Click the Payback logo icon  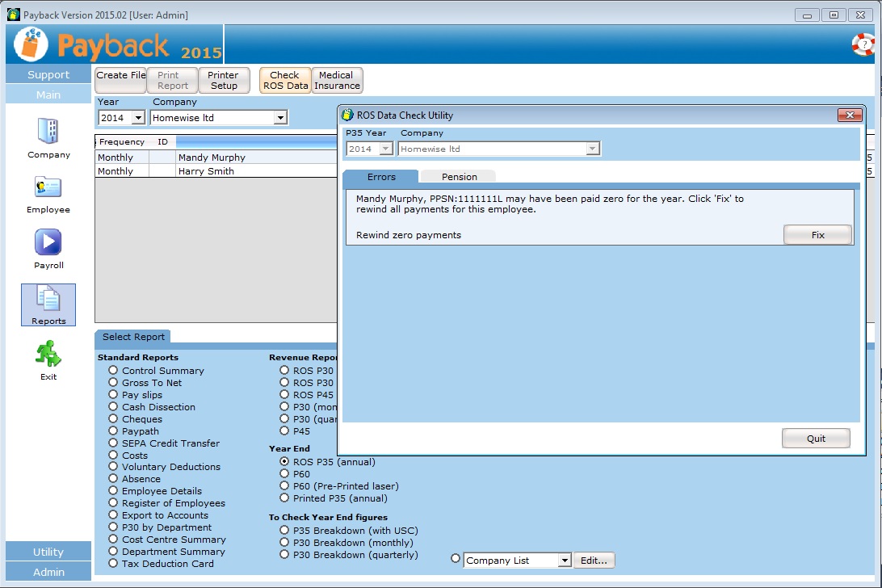31,44
